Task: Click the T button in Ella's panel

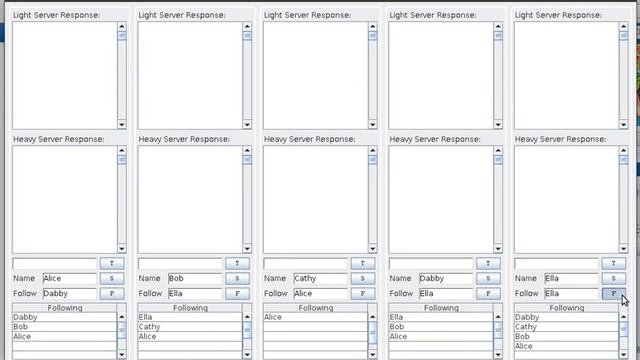Action: pos(613,263)
